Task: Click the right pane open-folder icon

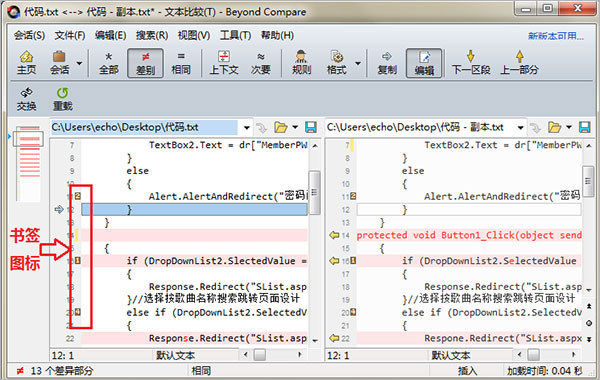Action: coord(555,127)
